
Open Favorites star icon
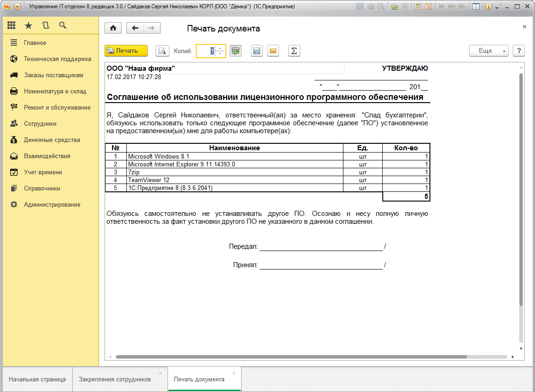[28, 25]
